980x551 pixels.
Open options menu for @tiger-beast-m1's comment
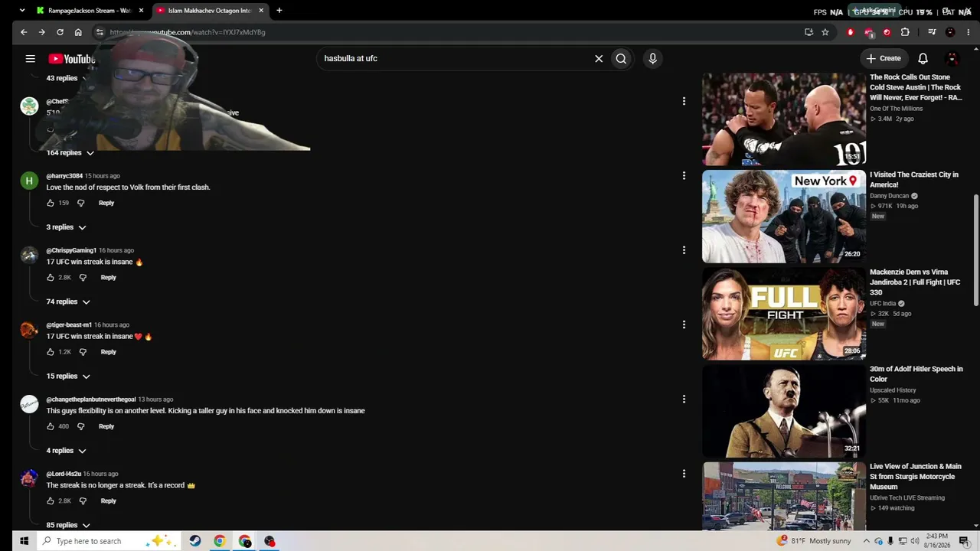(684, 324)
